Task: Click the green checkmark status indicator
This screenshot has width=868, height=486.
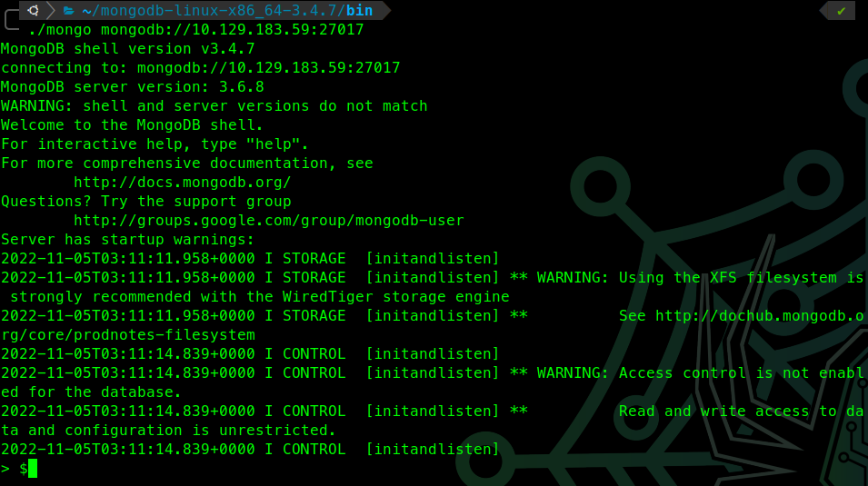Action: click(x=841, y=10)
